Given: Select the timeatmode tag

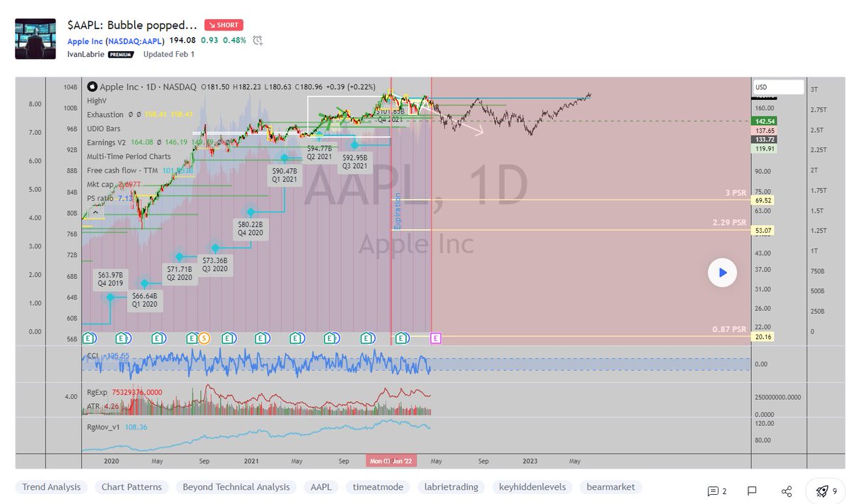Looking at the screenshot, I should click(x=379, y=487).
